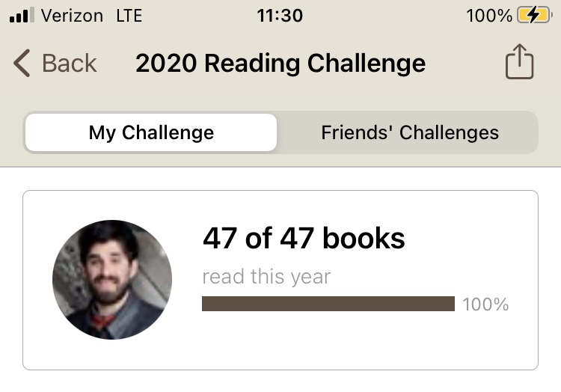The width and height of the screenshot is (561, 392).
Task: Switch to the Friends' Challenges tab
Action: (409, 133)
